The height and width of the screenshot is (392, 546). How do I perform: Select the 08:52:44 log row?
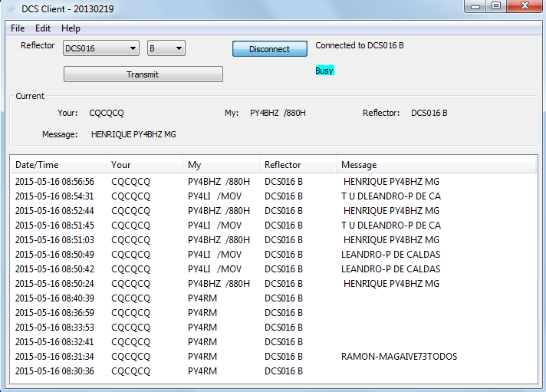click(273, 211)
